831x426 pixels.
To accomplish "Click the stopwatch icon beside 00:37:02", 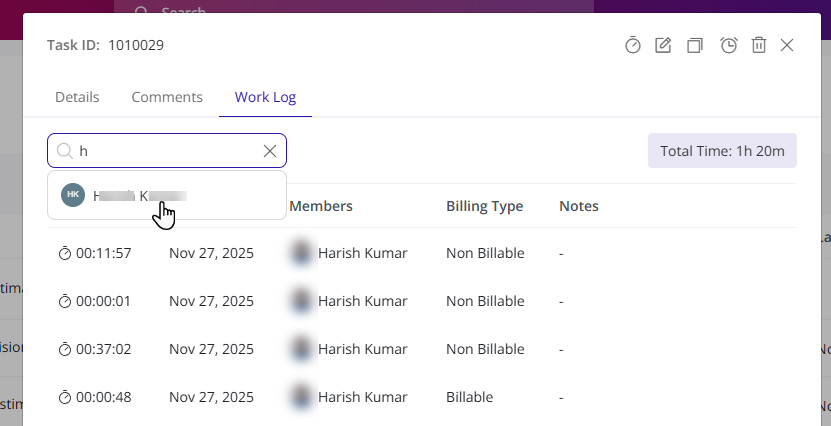I will 65,350.
